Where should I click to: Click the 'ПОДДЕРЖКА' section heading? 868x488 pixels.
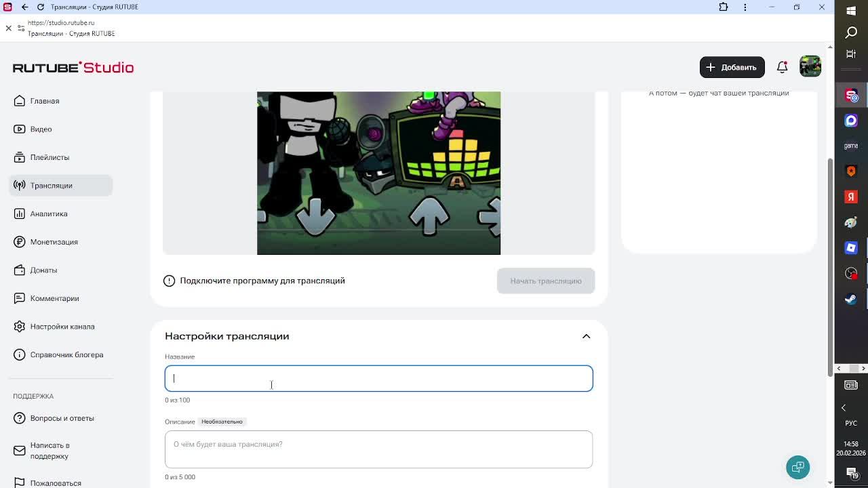point(33,396)
